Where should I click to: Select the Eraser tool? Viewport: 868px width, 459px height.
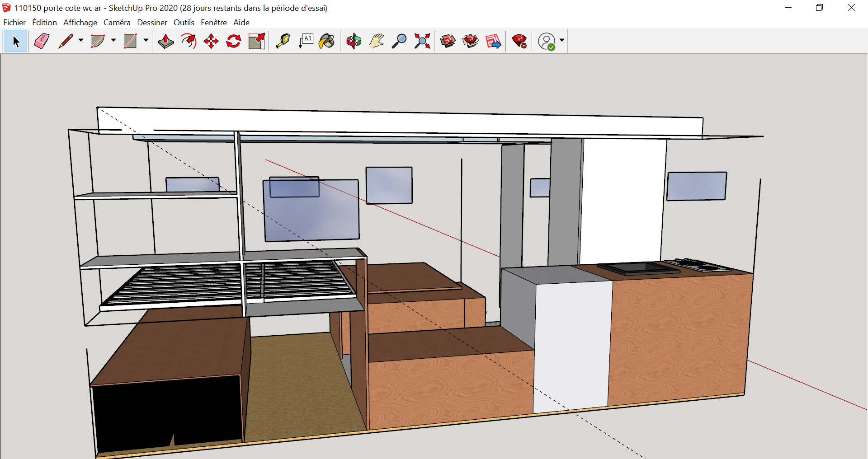coord(42,41)
